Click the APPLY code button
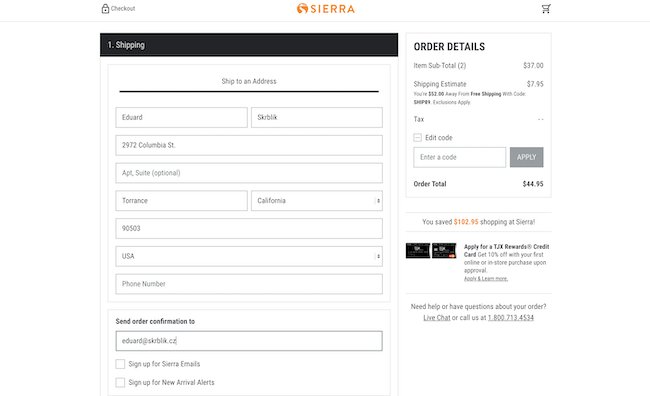The width and height of the screenshot is (650, 396). click(x=526, y=157)
